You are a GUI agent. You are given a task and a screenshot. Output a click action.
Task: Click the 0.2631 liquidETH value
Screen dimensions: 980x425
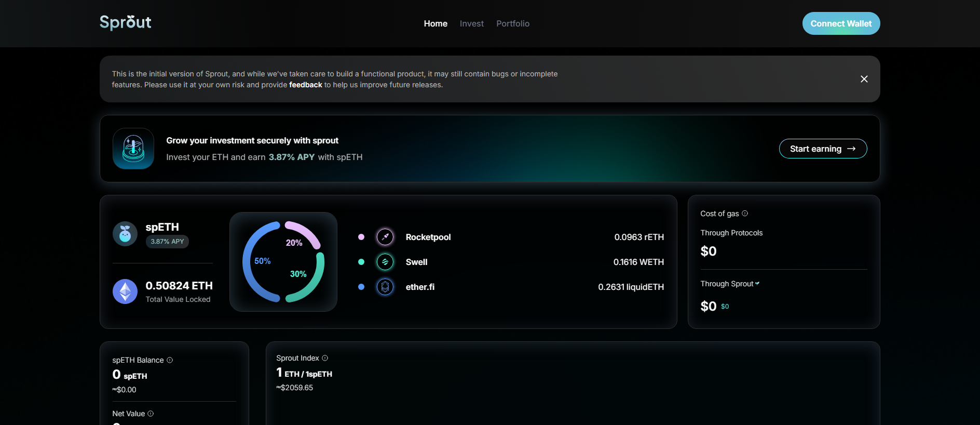pyautogui.click(x=631, y=287)
